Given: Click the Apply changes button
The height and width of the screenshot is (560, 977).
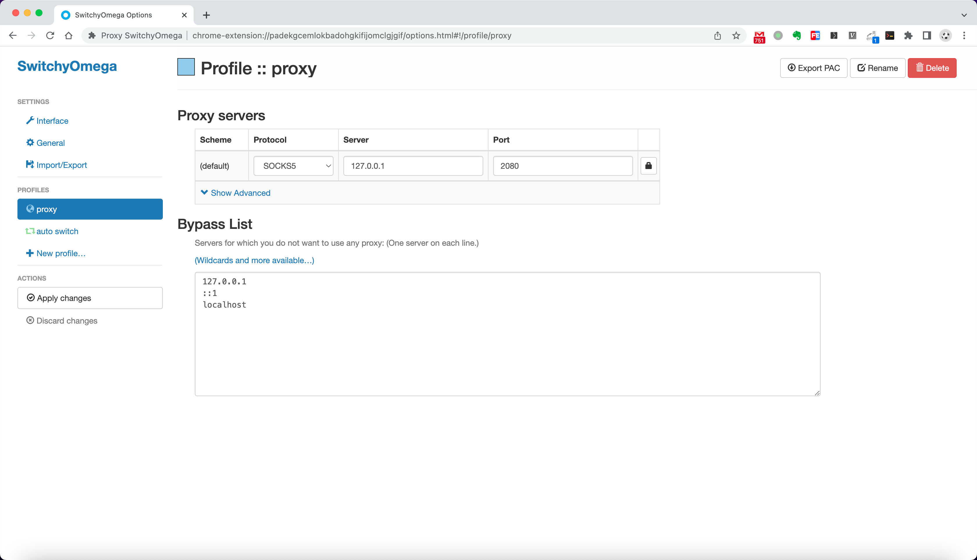Looking at the screenshot, I should (90, 298).
